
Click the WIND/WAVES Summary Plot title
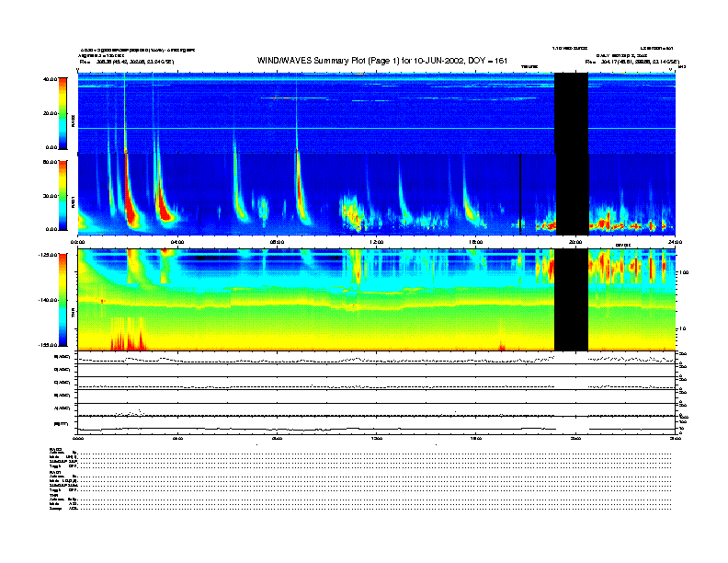pyautogui.click(x=382, y=61)
